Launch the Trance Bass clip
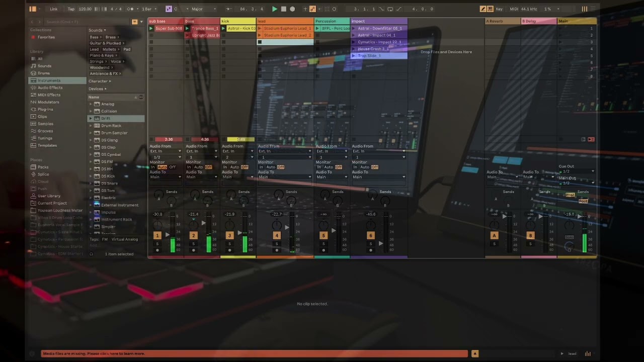This screenshot has height=362, width=644. tap(188, 29)
